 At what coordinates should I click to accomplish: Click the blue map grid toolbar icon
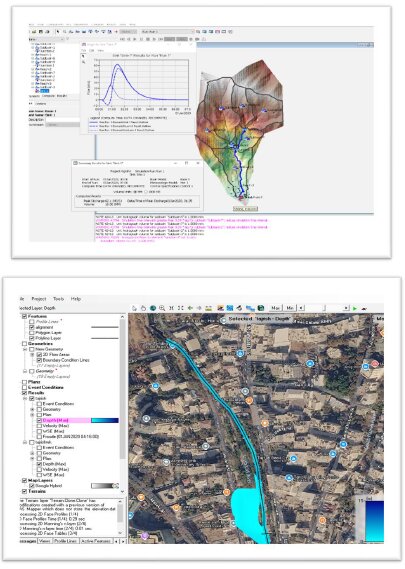click(x=230, y=308)
